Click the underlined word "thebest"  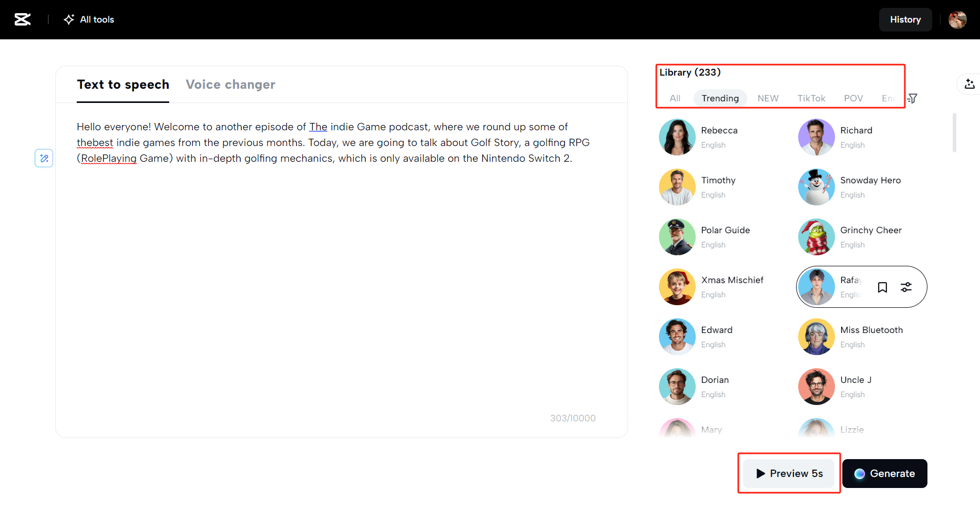point(95,142)
